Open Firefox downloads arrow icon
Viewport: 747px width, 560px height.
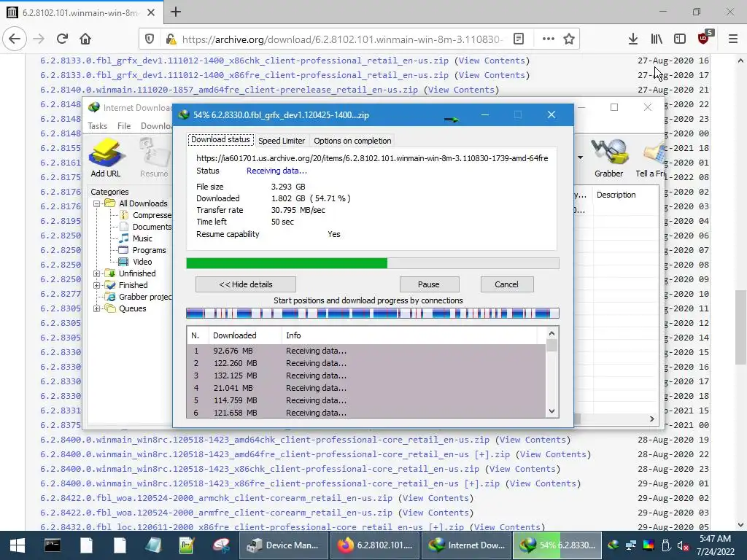click(632, 39)
